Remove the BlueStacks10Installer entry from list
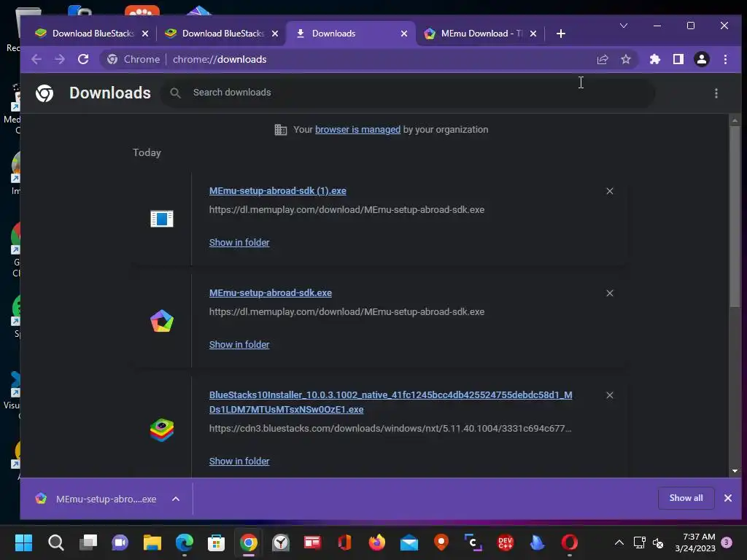This screenshot has height=560, width=747. pos(610,395)
